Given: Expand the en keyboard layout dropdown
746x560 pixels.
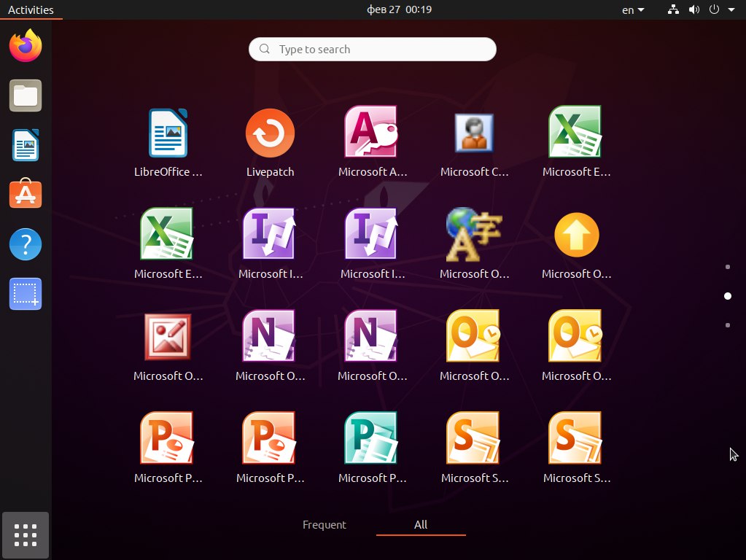Looking at the screenshot, I should pyautogui.click(x=633, y=9).
